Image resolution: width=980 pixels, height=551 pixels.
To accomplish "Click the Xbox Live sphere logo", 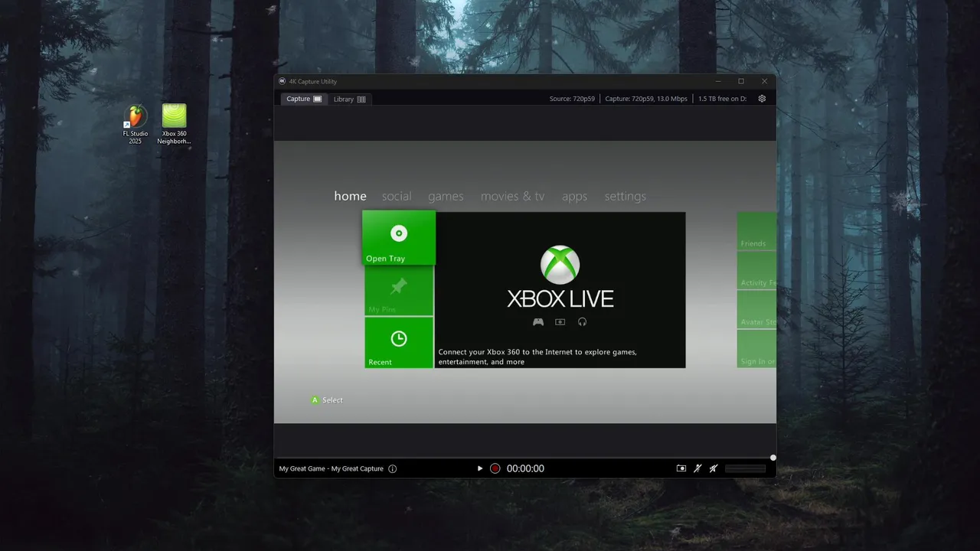I will pos(560,265).
